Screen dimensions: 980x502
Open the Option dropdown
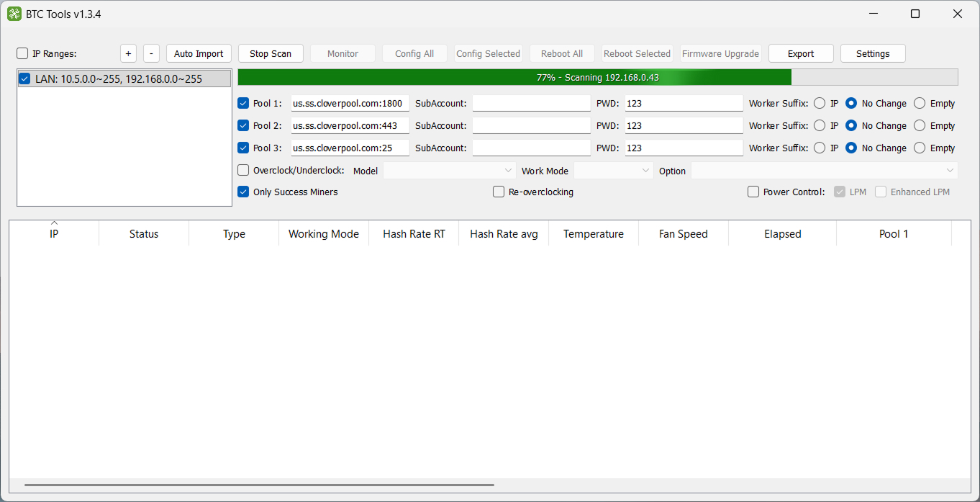825,171
